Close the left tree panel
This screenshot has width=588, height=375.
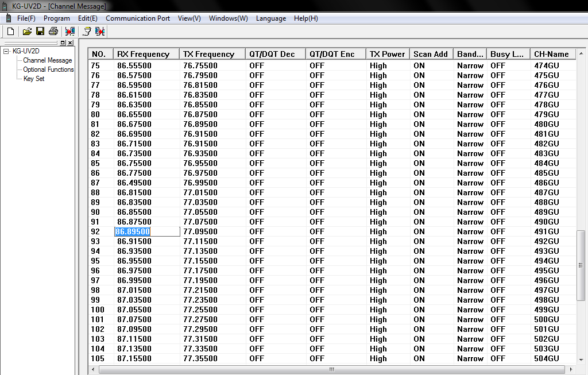point(70,43)
